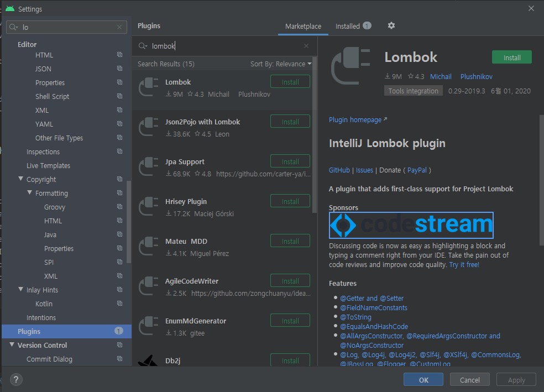The image size is (544, 392).
Task: Click the AgileCodeWriter plugin icon
Action: (x=149, y=286)
